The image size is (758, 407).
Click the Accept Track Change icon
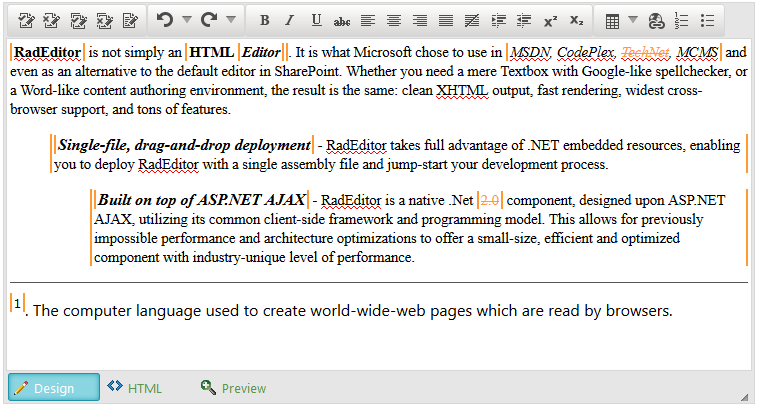27,20
